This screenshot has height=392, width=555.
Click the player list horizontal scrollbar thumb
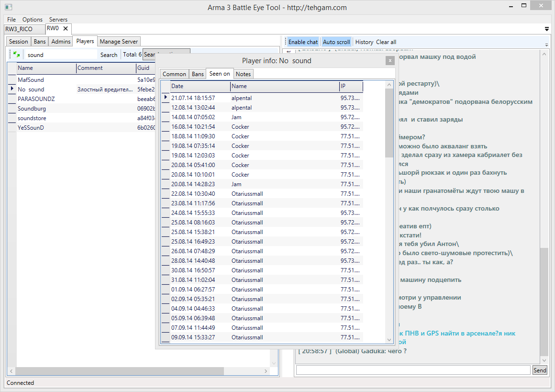120,371
